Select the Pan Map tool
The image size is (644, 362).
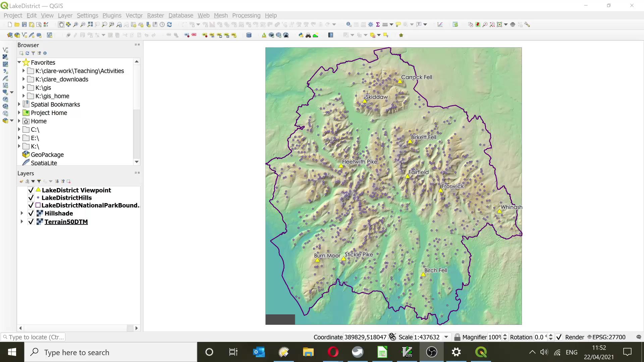(61, 24)
